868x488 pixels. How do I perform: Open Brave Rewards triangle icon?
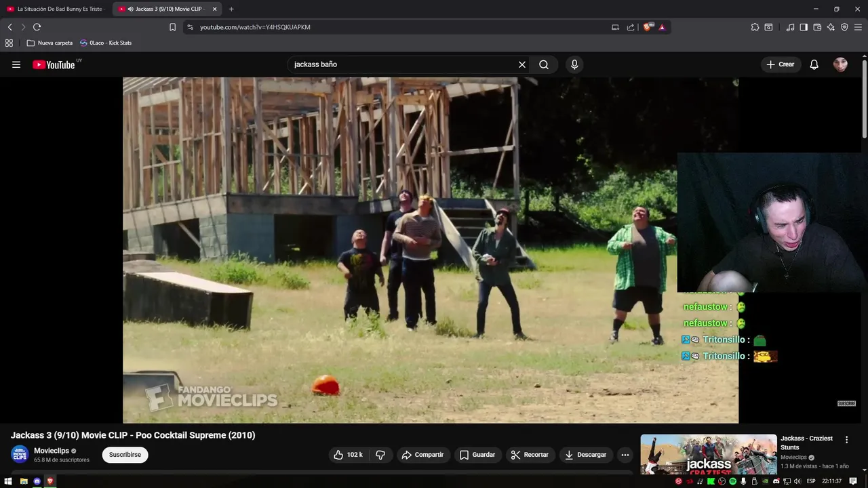[x=662, y=27]
